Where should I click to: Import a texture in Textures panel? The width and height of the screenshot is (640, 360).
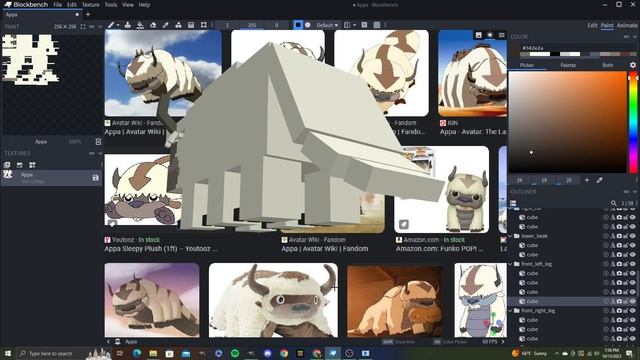click(x=7, y=165)
